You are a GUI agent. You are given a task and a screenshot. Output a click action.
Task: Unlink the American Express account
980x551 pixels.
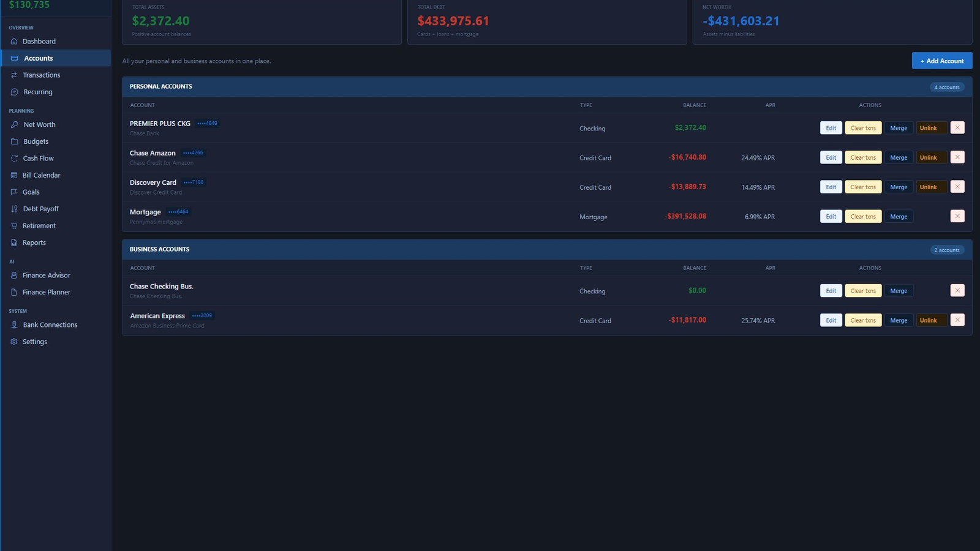point(932,320)
